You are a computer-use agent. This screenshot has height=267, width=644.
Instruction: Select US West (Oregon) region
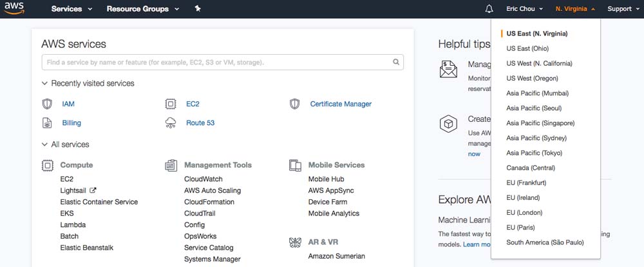coord(532,79)
